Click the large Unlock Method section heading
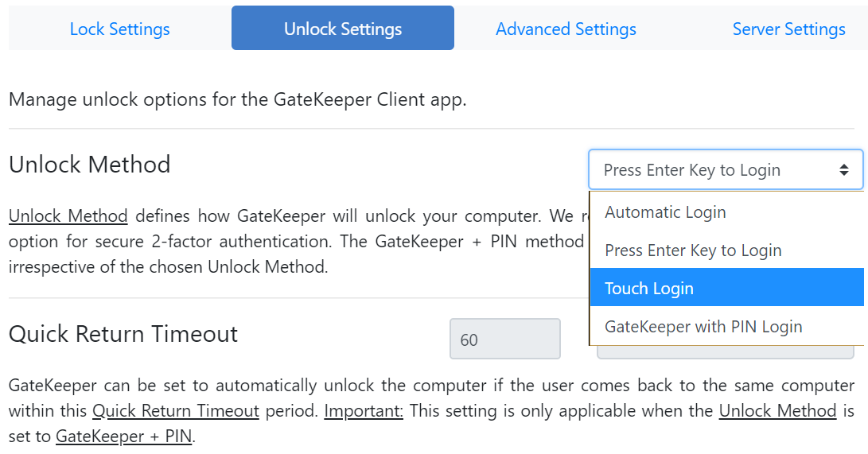The height and width of the screenshot is (454, 868). 90,165
